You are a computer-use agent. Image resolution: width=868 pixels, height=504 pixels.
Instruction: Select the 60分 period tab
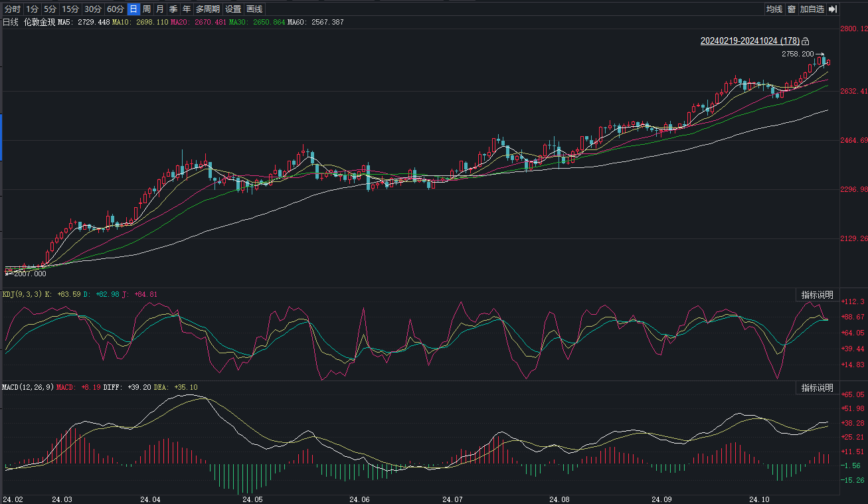pos(116,9)
